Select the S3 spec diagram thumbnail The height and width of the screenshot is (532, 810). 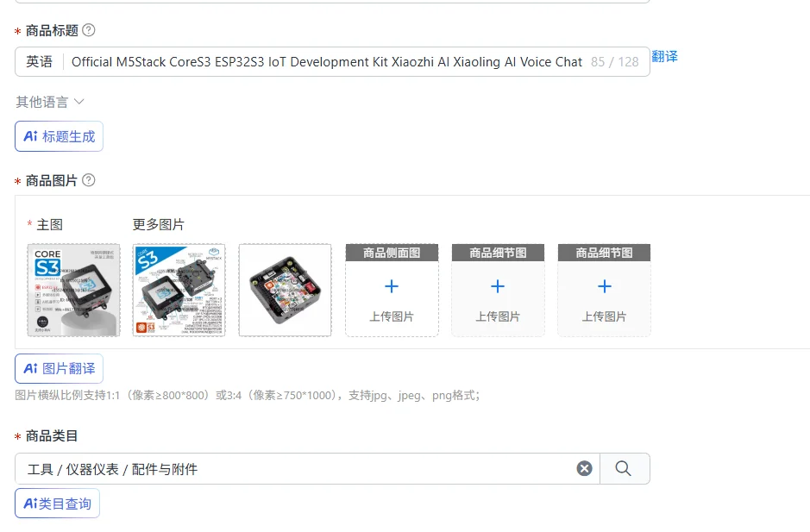coord(179,291)
